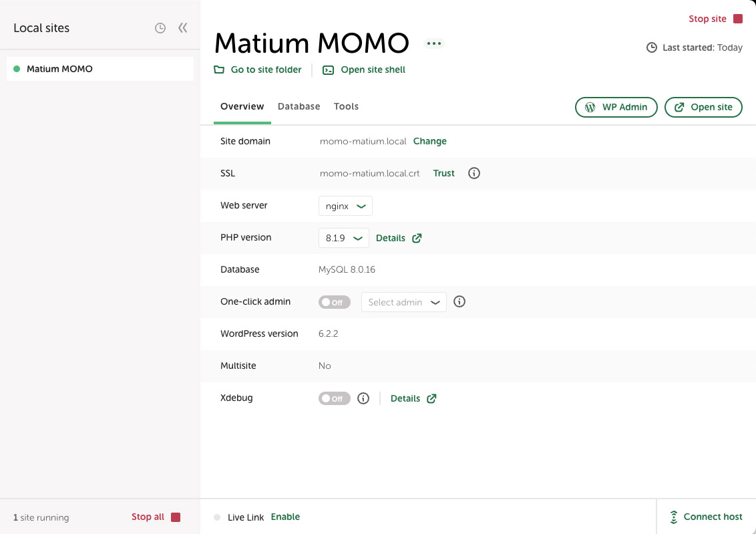Open the Web server nginx dropdown

coord(345,206)
